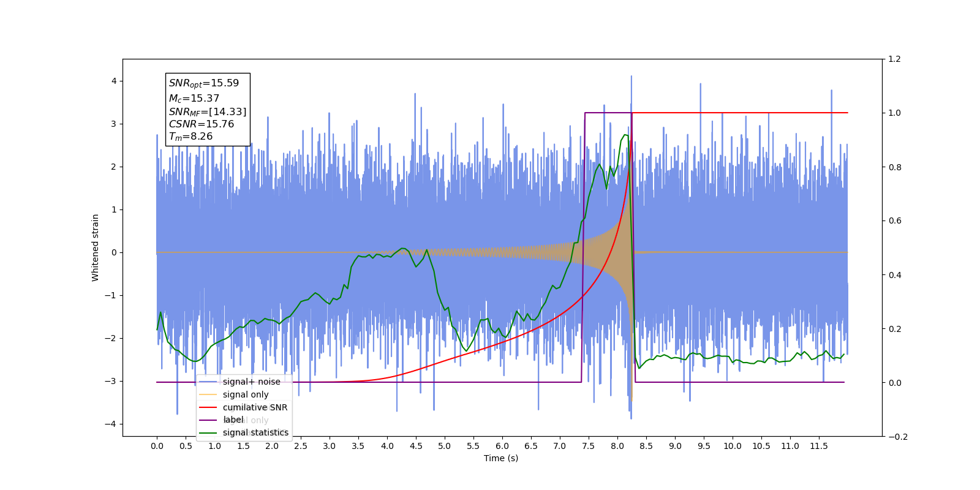Click the blue line swatch in legend
Image resolution: width=980 pixels, height=490 pixels.
click(208, 382)
